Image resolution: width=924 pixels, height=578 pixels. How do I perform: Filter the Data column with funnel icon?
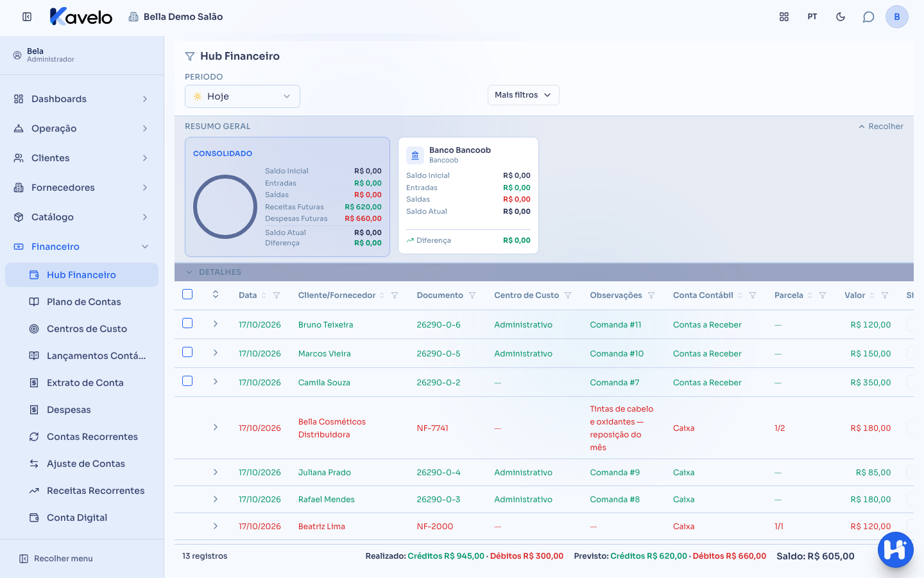click(277, 295)
